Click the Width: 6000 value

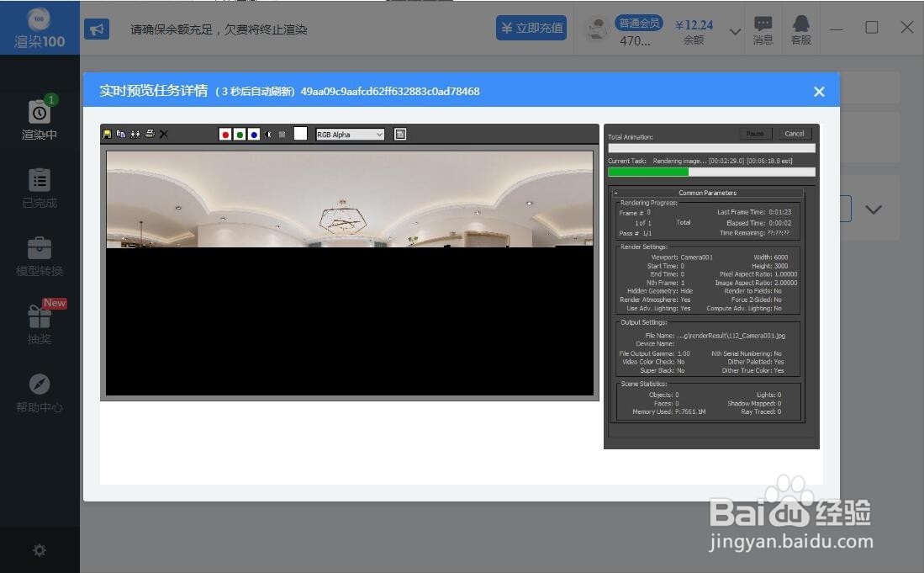pos(781,257)
